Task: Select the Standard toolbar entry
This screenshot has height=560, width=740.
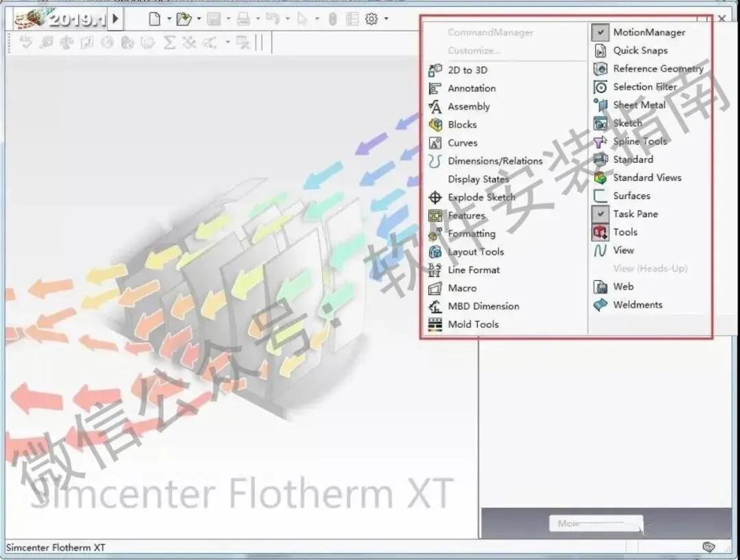Action: click(633, 160)
